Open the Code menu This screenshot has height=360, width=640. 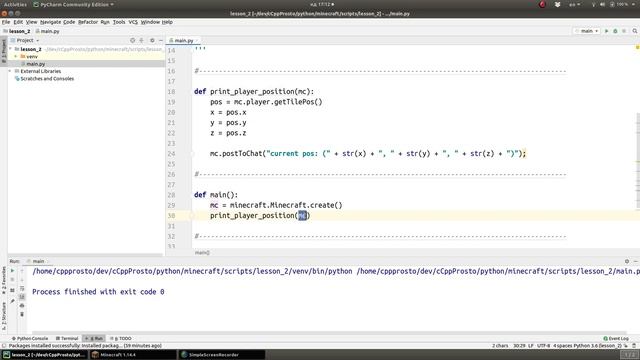pyautogui.click(x=69, y=22)
